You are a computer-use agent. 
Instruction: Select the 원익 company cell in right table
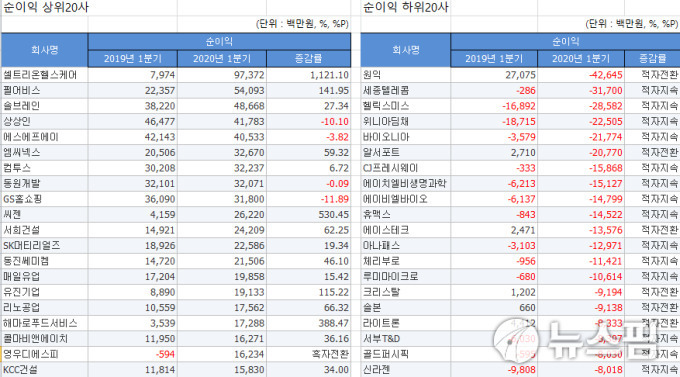[405, 75]
